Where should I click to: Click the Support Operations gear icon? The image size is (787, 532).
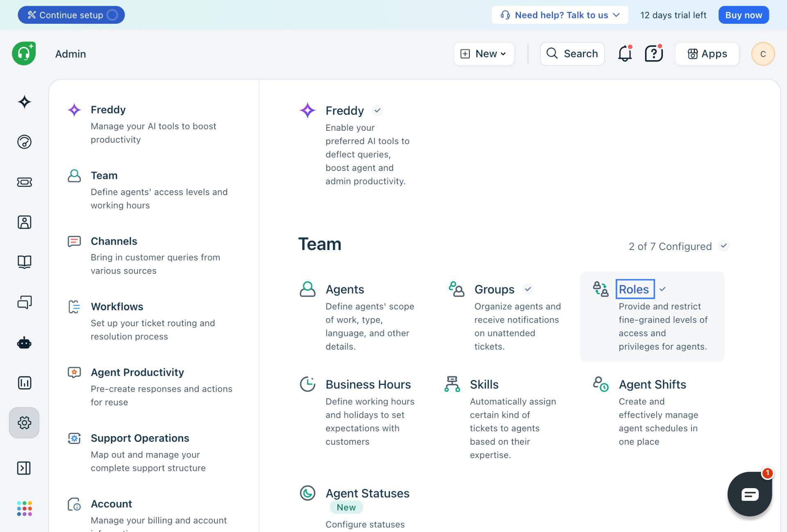74,438
